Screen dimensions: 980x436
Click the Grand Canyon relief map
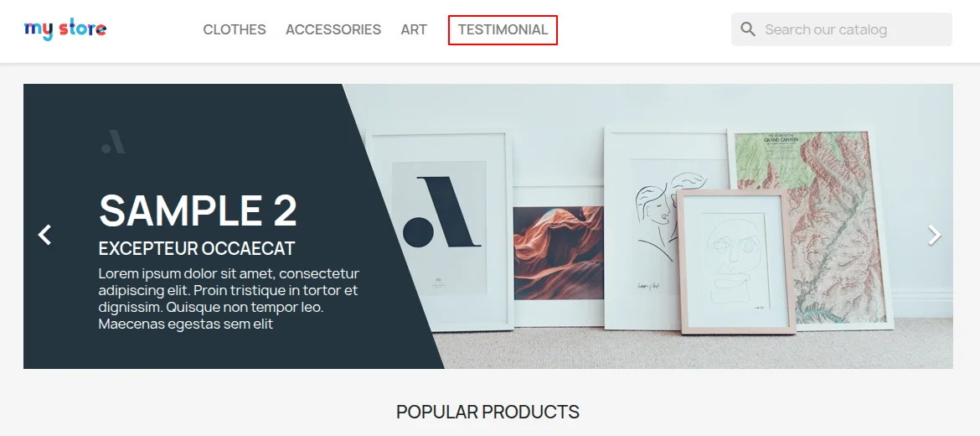click(x=811, y=229)
